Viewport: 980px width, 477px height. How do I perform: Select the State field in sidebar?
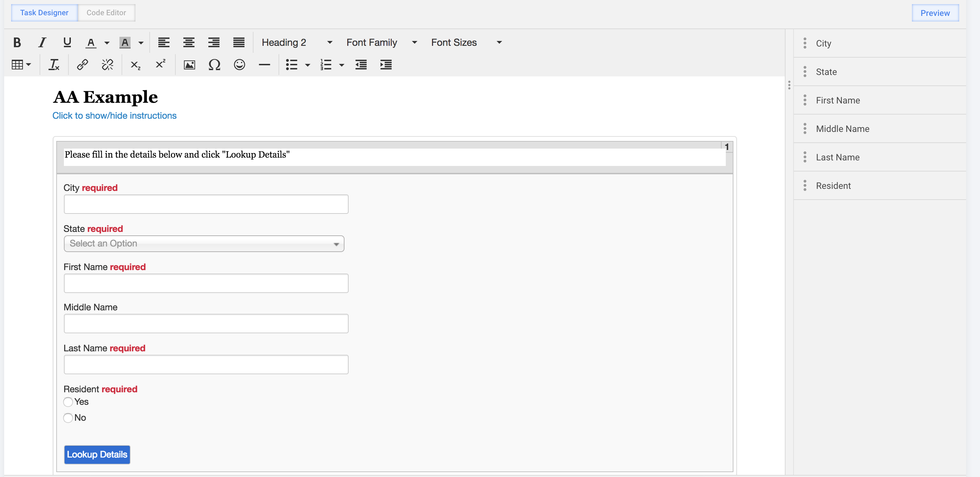click(880, 72)
